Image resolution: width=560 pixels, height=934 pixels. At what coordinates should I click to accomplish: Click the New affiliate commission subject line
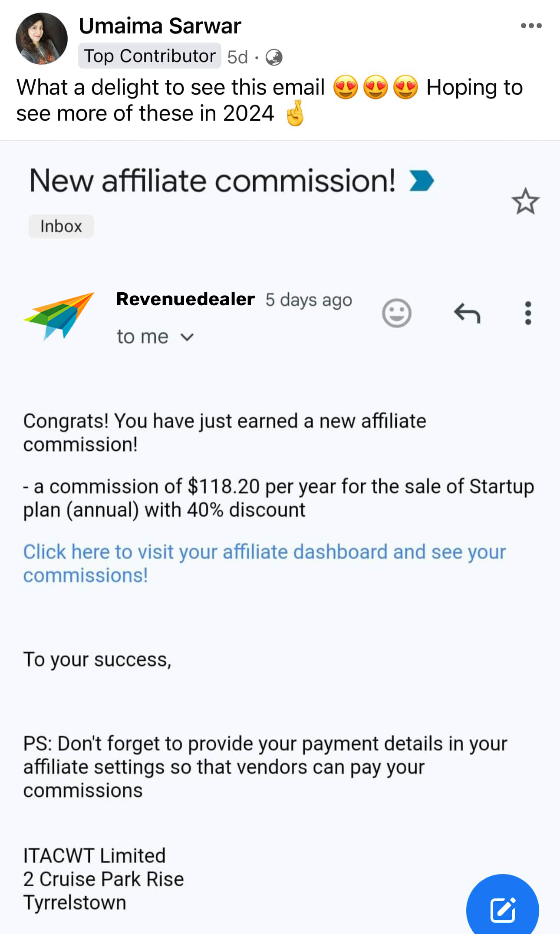click(212, 181)
